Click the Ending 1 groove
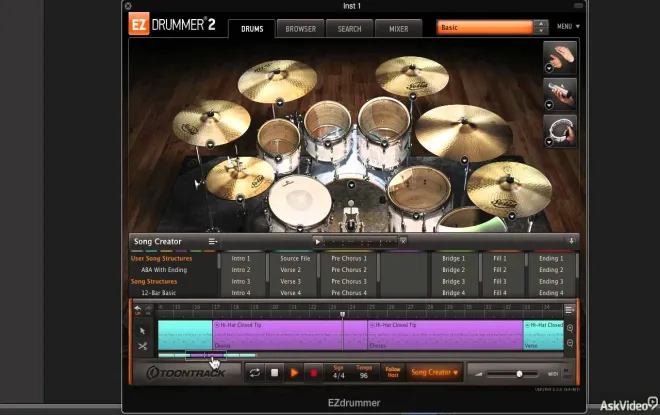660x415 pixels. (551, 258)
